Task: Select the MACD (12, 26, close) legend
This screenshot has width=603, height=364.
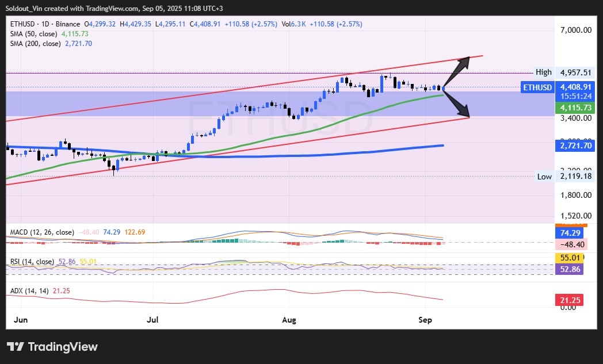Action: pyautogui.click(x=42, y=232)
